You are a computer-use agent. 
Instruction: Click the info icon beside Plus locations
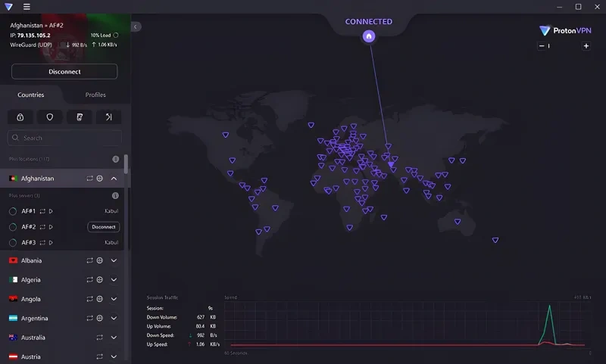116,160
